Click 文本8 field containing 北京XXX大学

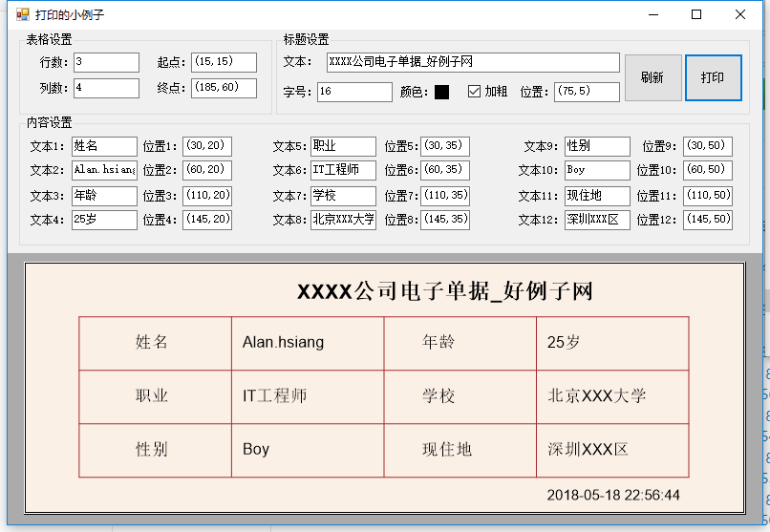click(343, 220)
